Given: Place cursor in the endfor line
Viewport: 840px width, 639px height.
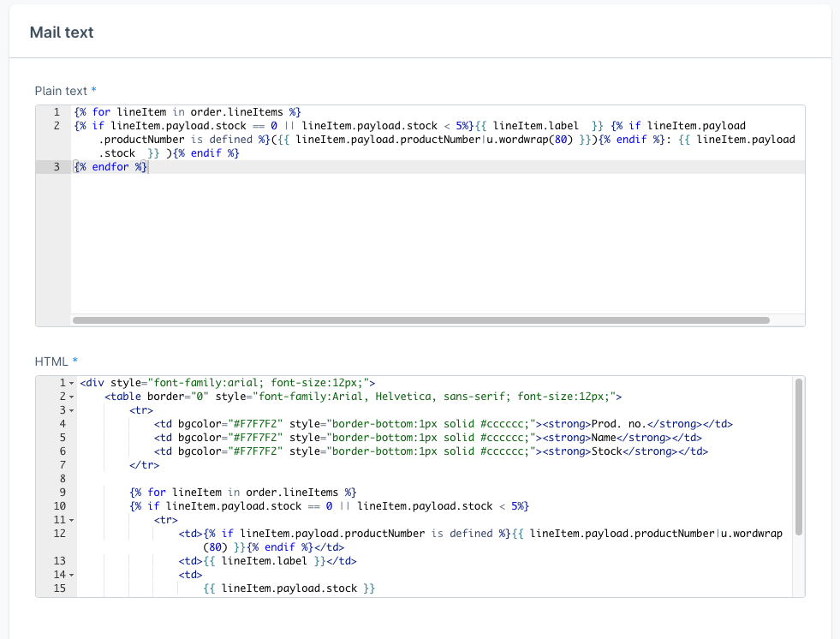Looking at the screenshot, I should pos(111,167).
